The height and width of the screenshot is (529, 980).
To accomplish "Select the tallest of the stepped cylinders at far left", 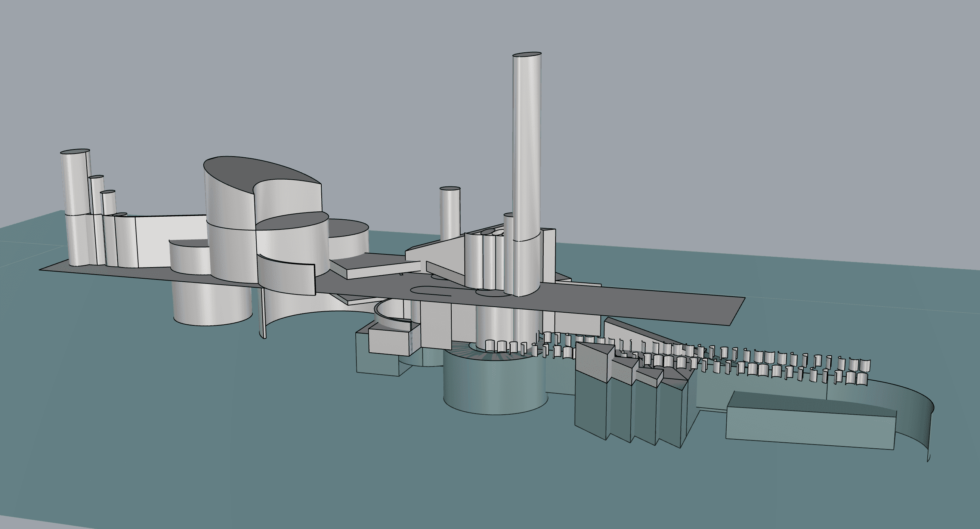I will [75, 183].
